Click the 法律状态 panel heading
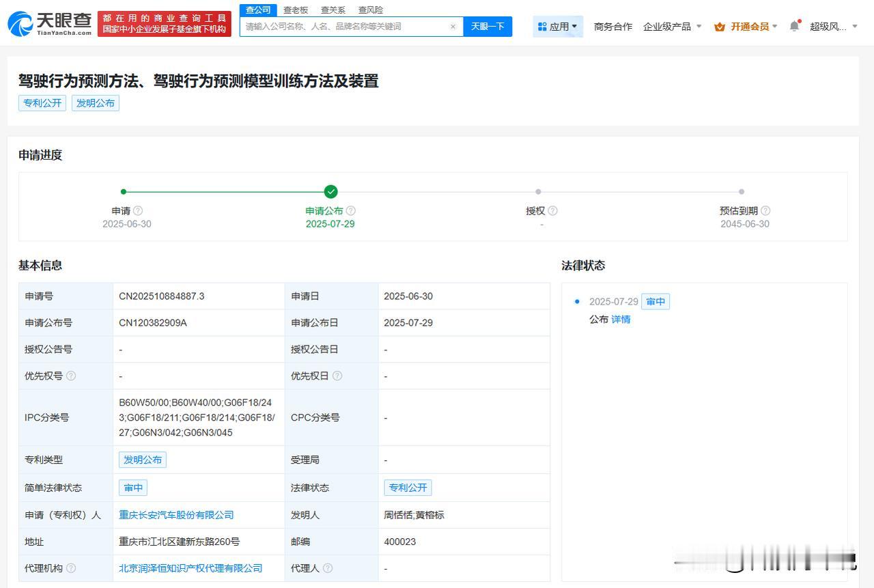874x588 pixels. [x=583, y=266]
